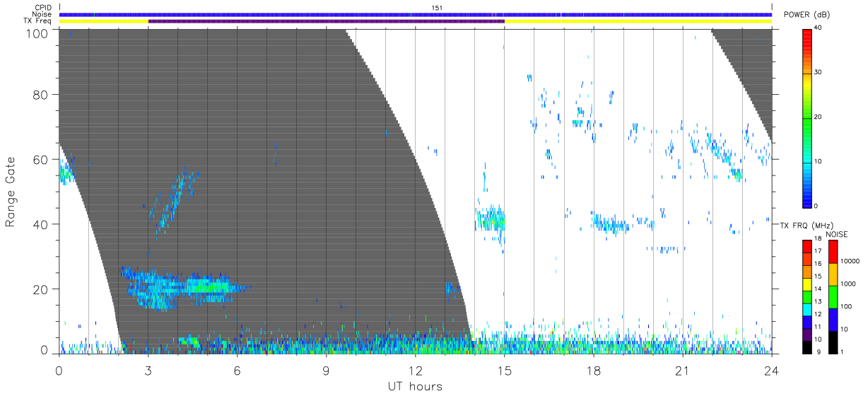Click the x-axis tick label '6'
The height and width of the screenshot is (401, 868).
point(237,370)
